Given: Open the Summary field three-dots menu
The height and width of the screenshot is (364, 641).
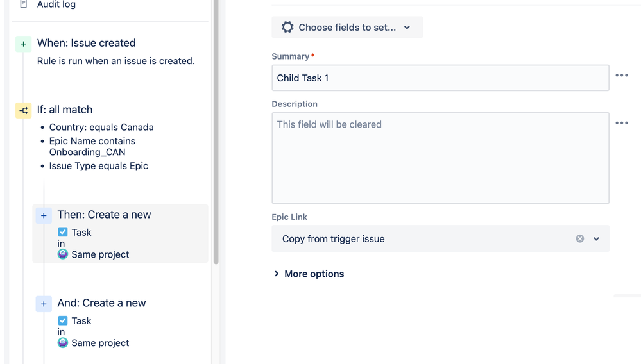Looking at the screenshot, I should [x=621, y=76].
